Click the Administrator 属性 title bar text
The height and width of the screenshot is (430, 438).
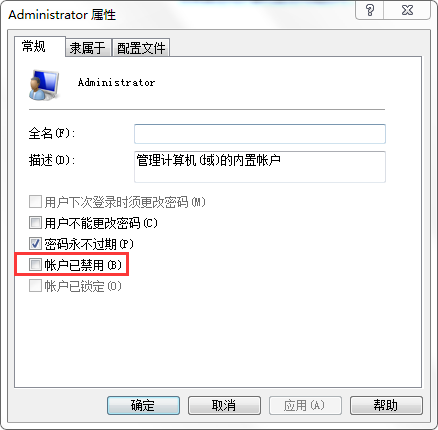click(x=62, y=15)
